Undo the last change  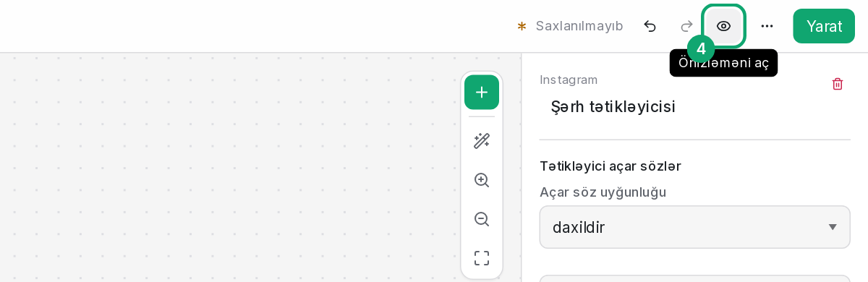click(650, 26)
